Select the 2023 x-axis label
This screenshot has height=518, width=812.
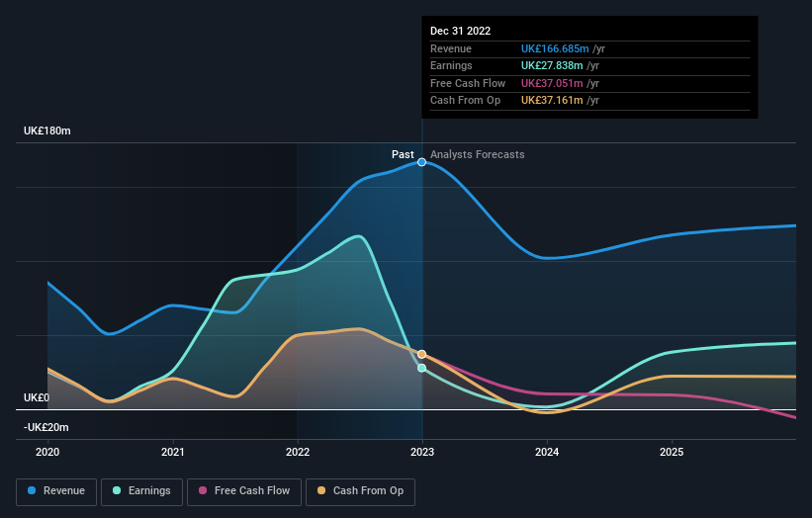point(422,452)
